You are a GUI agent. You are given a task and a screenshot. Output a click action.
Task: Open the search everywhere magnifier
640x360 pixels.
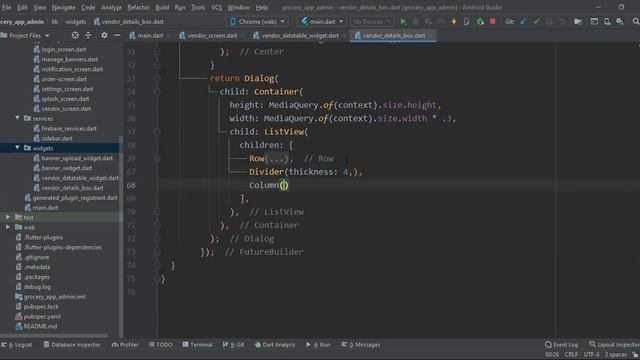coord(636,22)
